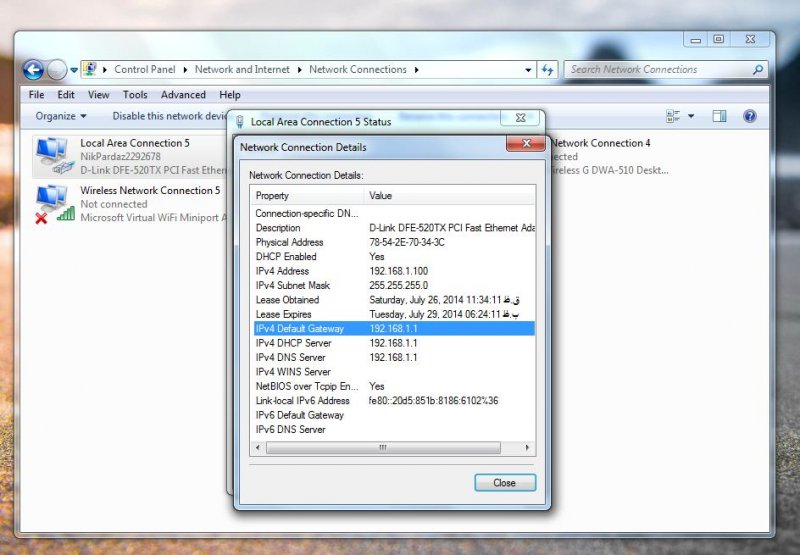
Task: Select the IPv4 Address row
Action: tap(394, 271)
